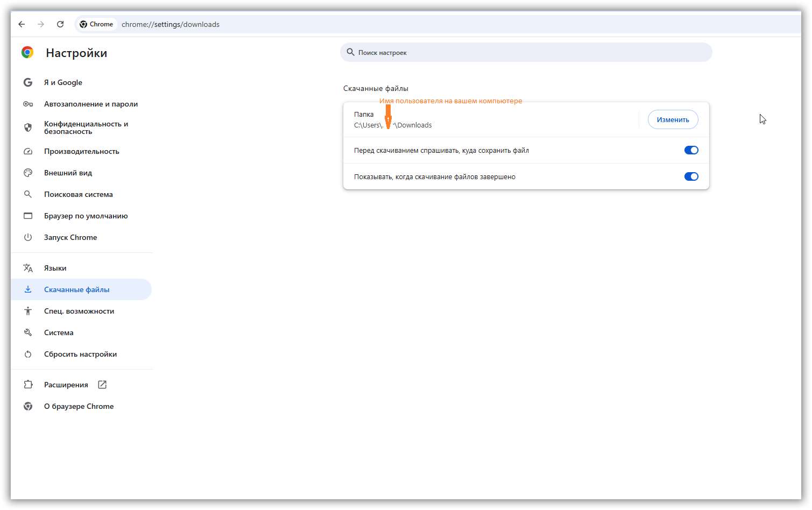Click the browser back arrow icon

(22, 24)
